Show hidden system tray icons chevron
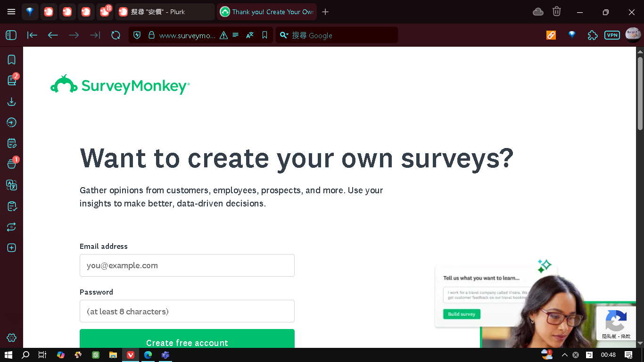 click(564, 355)
